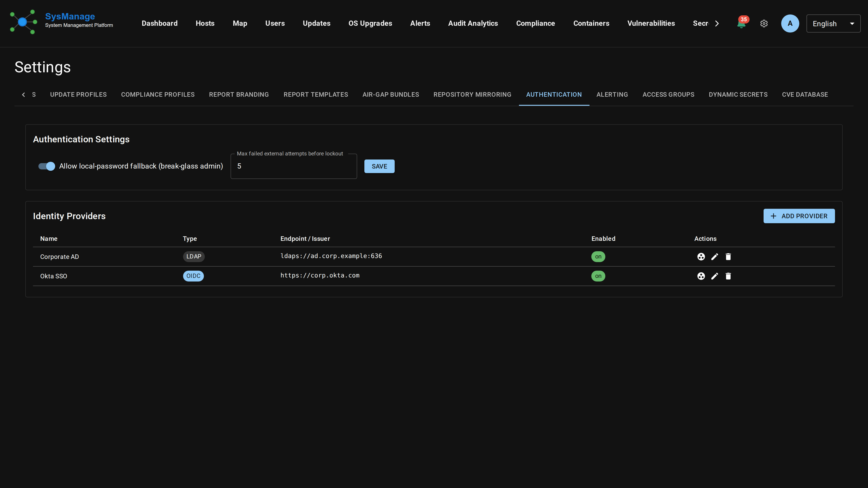Select the Air-Gap Bundles tab
This screenshot has height=488, width=868.
391,95
